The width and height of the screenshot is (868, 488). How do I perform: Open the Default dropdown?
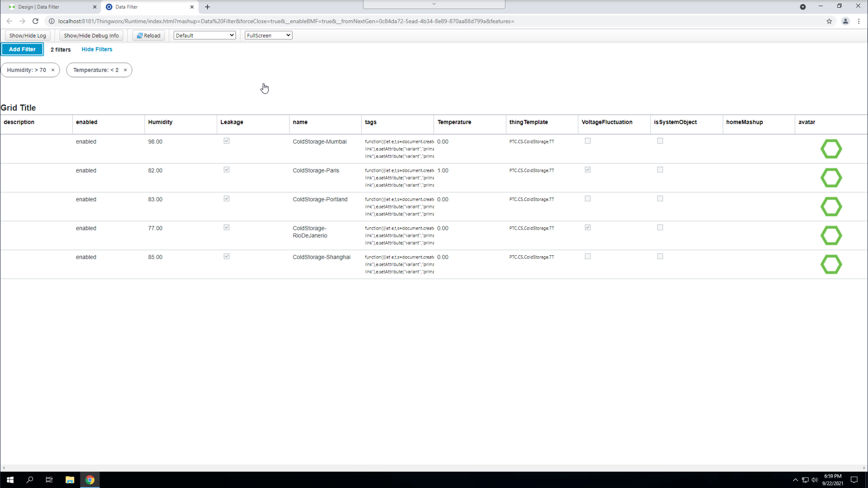(205, 35)
